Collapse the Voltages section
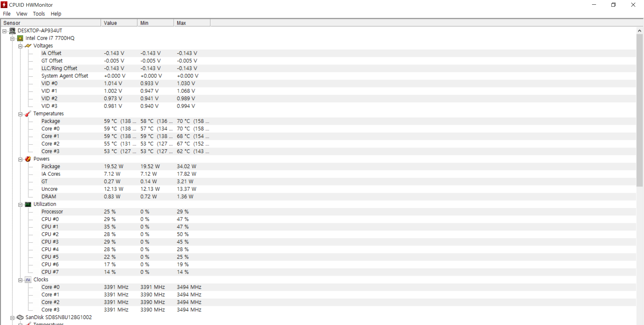The width and height of the screenshot is (644, 325). (x=20, y=46)
